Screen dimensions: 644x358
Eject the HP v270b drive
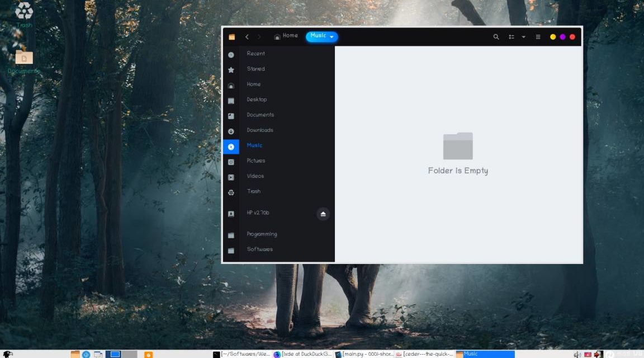coord(323,214)
